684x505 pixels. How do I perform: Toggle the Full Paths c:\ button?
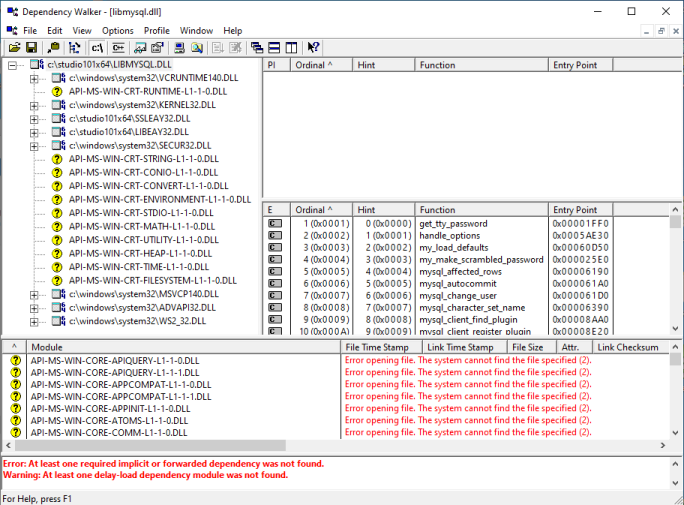[x=97, y=48]
